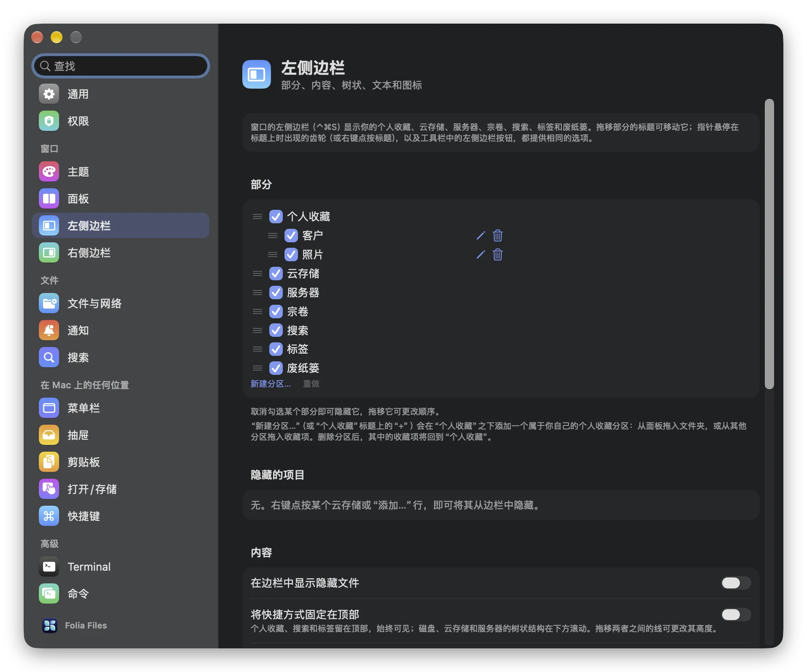The image size is (807, 672).
Task: Click the 新建分区... link
Action: 271,384
